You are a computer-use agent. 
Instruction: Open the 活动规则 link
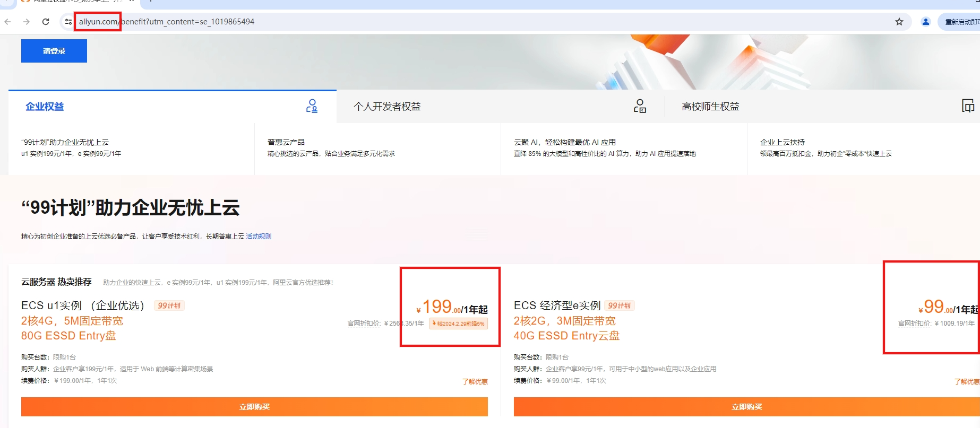[259, 237]
